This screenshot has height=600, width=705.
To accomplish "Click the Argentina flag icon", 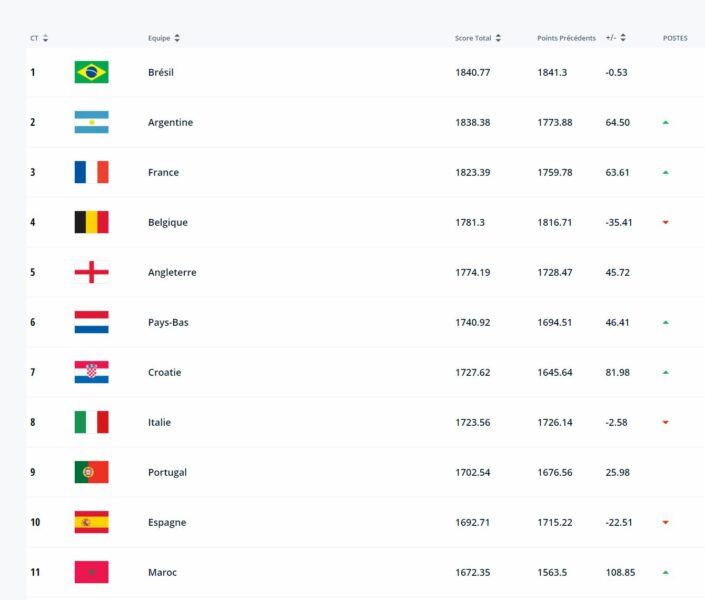I will pyautogui.click(x=91, y=122).
